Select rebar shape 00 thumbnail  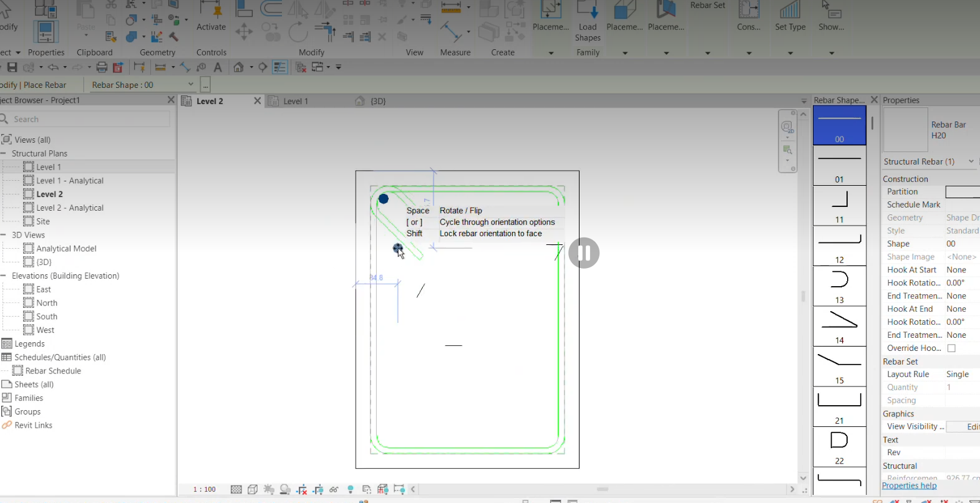(x=839, y=125)
